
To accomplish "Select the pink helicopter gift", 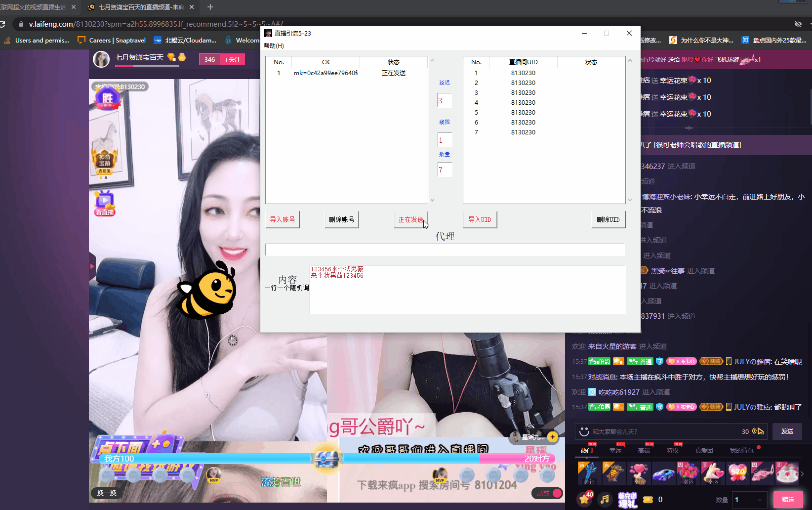I will (x=763, y=473).
